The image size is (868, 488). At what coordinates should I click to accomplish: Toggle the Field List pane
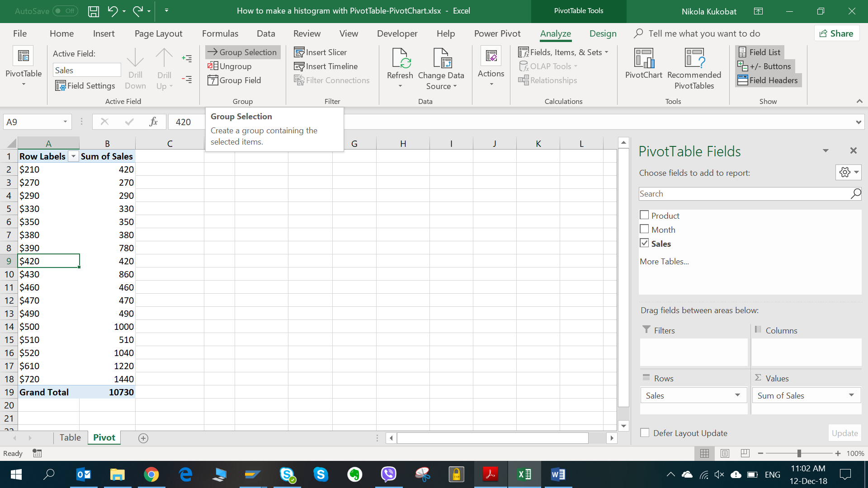(759, 52)
